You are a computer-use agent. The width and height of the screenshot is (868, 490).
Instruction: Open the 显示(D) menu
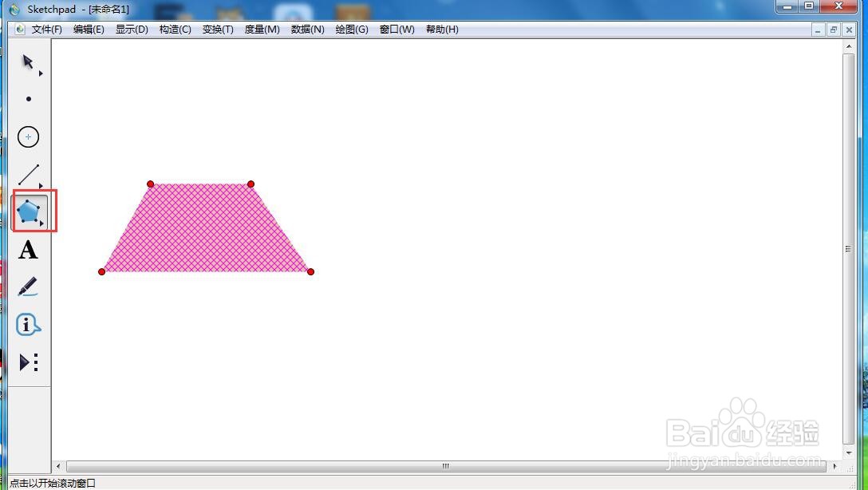point(132,30)
